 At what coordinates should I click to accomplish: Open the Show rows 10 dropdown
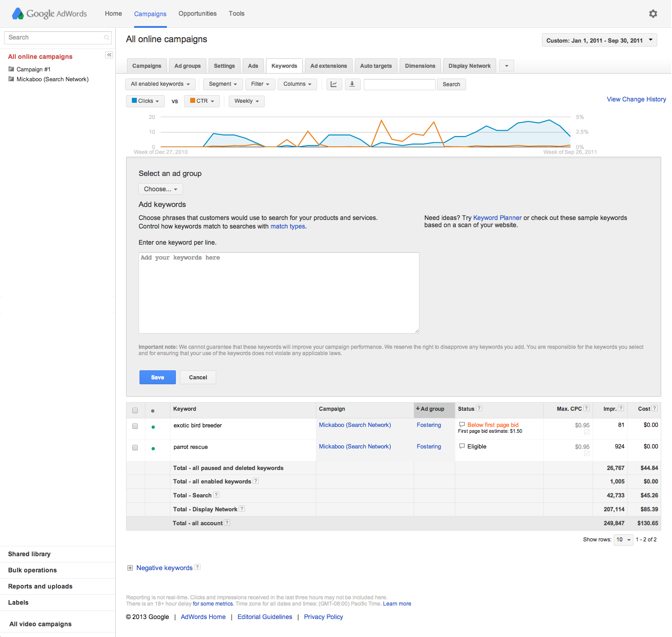click(624, 540)
